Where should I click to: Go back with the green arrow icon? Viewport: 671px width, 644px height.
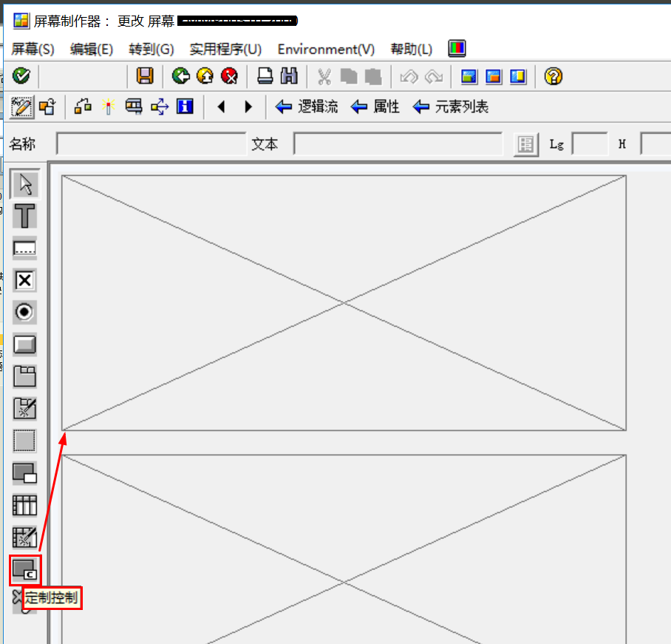click(x=180, y=76)
